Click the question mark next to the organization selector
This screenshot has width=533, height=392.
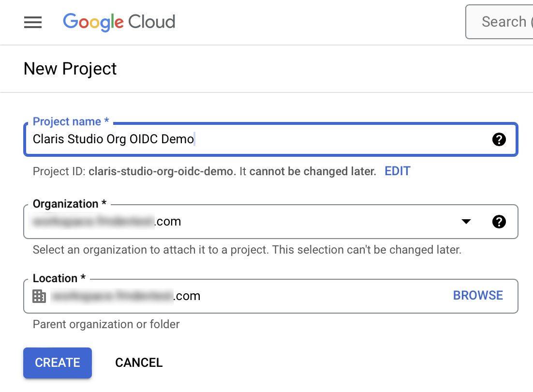click(499, 221)
